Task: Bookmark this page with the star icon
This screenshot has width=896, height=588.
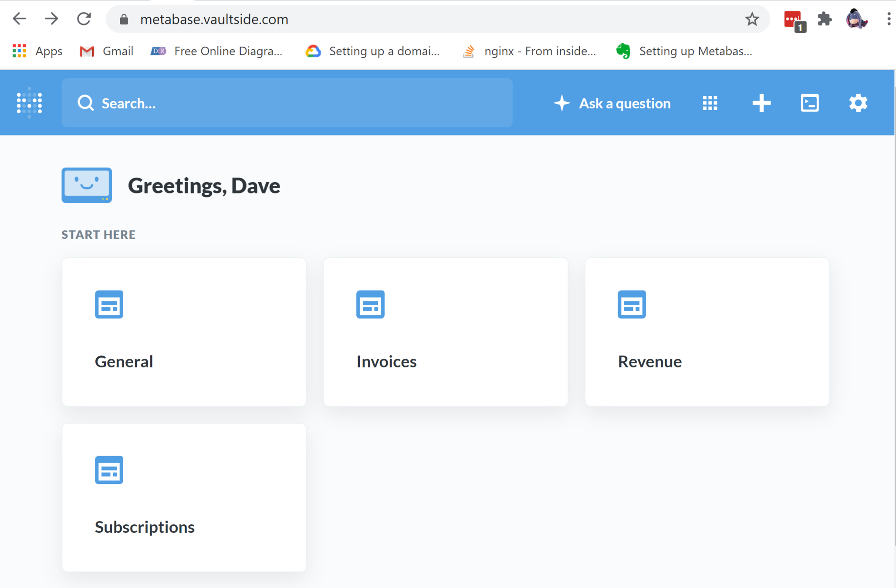Action: [x=751, y=19]
